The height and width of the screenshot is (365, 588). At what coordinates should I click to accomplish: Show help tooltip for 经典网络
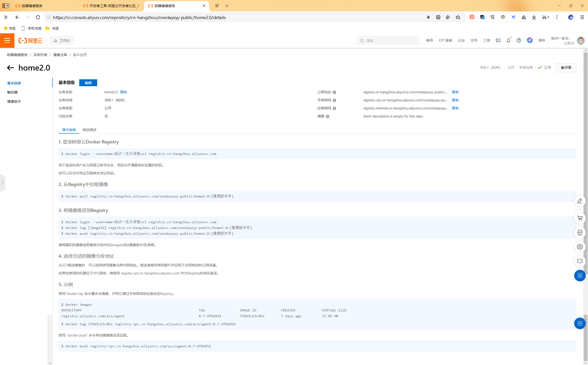[x=334, y=108]
